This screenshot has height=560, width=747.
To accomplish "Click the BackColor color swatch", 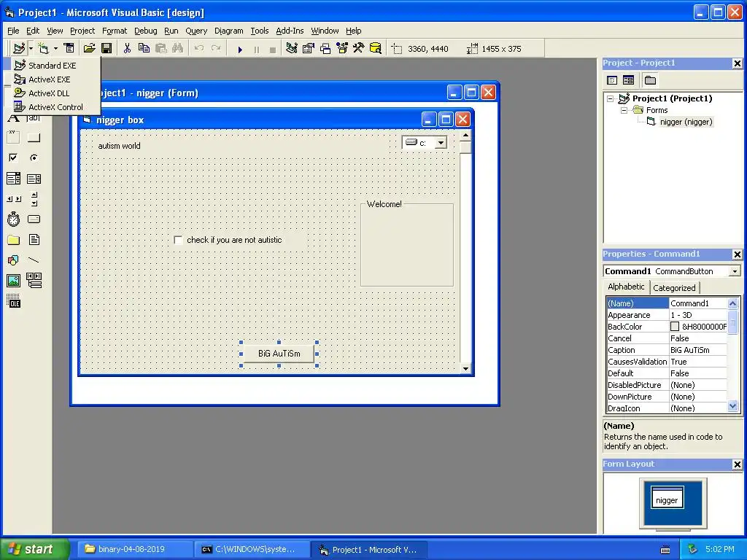I will tap(674, 326).
